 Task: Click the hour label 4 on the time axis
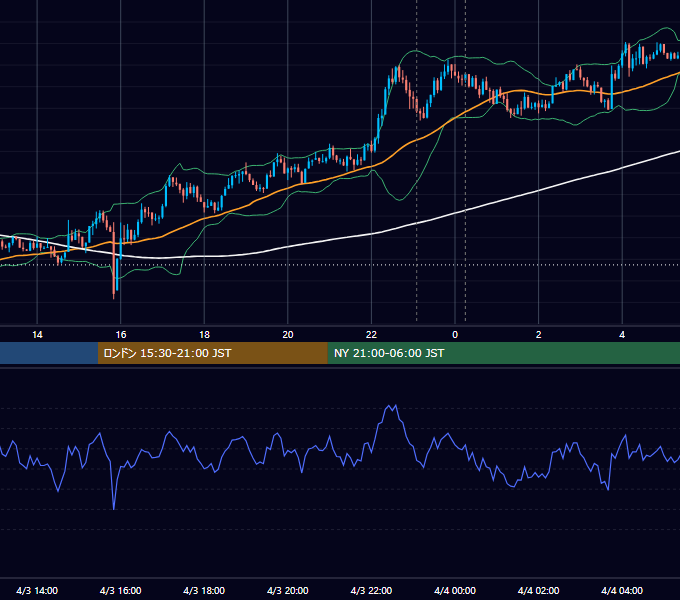pyautogui.click(x=622, y=335)
